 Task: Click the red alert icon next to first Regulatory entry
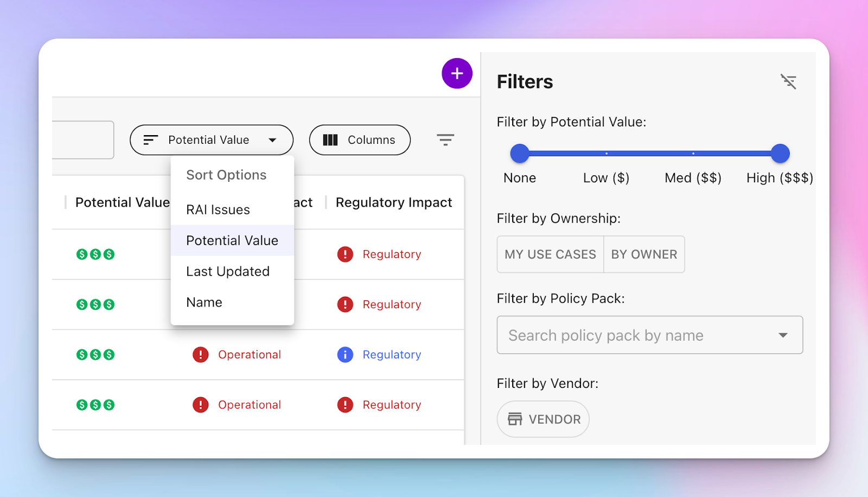click(x=345, y=254)
